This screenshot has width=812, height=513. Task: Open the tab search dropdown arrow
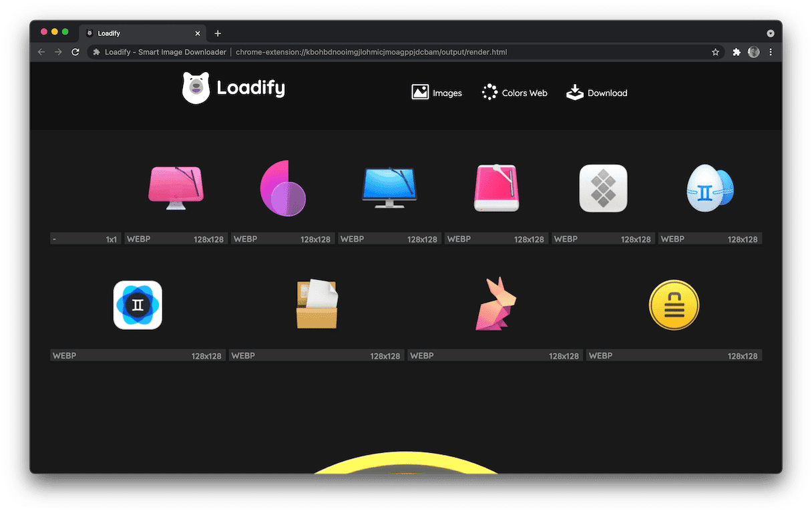770,33
